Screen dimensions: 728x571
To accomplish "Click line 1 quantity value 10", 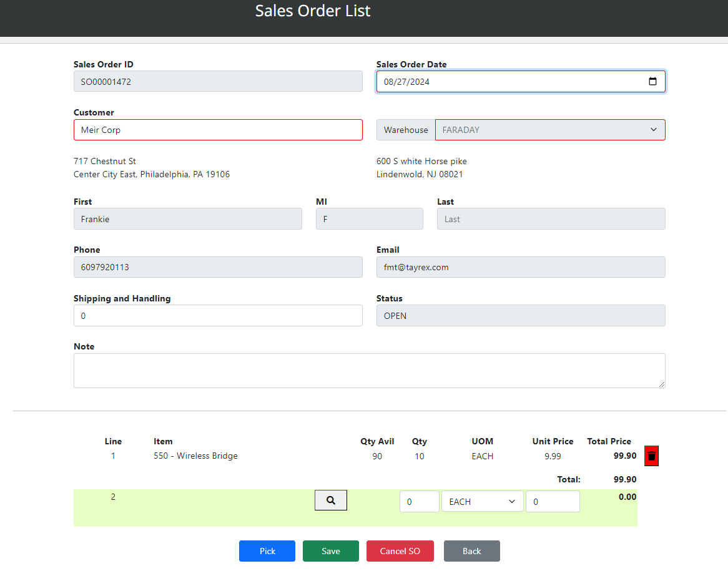I will pyautogui.click(x=419, y=456).
